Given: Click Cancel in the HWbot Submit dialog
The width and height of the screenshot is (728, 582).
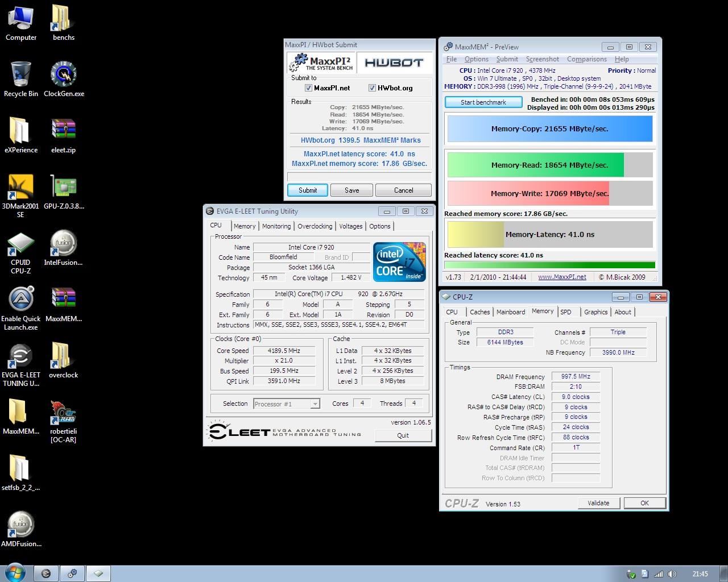Looking at the screenshot, I should (403, 190).
